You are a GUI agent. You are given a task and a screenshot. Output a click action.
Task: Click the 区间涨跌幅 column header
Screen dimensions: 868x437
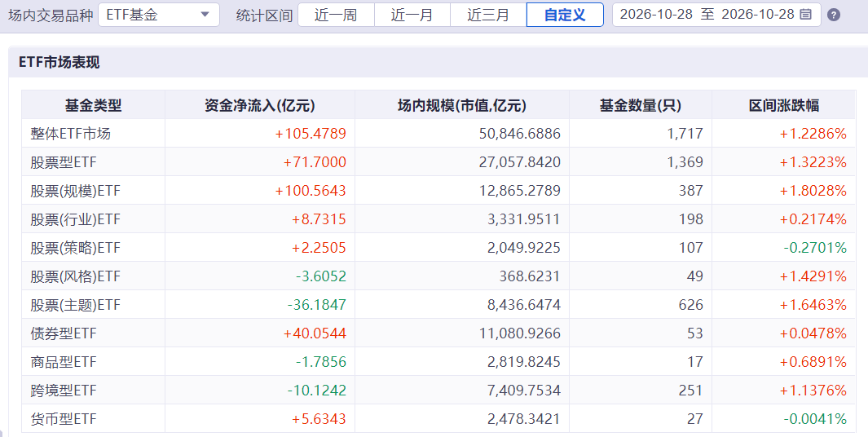click(x=784, y=104)
